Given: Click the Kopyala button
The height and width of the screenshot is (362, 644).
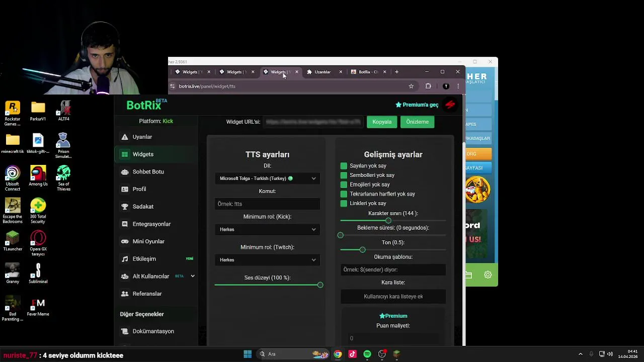Looking at the screenshot, I should [382, 122].
